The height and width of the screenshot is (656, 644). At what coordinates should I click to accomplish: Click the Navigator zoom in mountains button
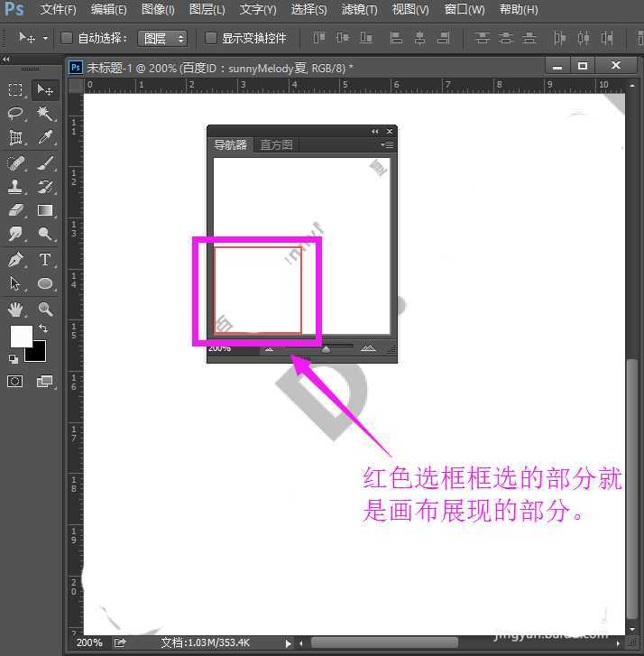[x=368, y=348]
